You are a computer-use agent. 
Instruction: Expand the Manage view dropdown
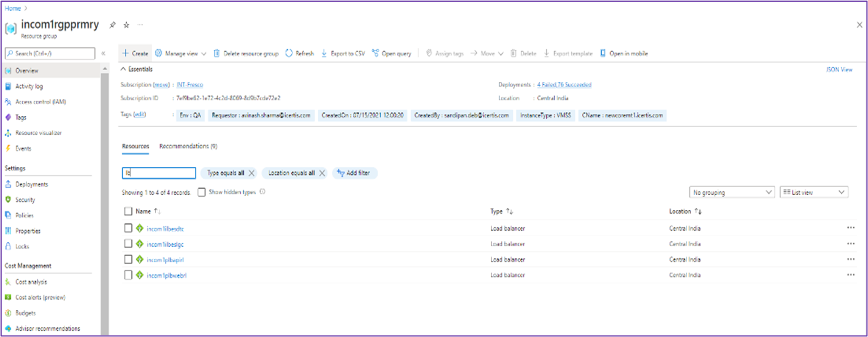181,53
